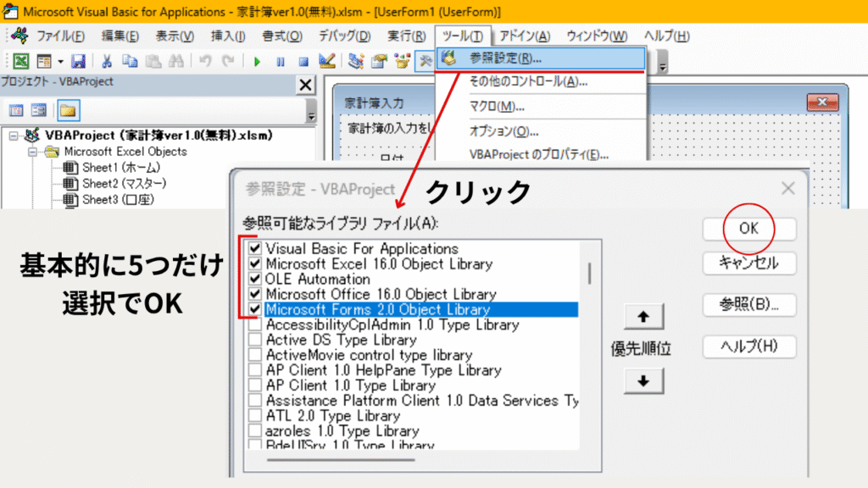Click the Redo arrow icon
Viewport: 868px width, 488px height.
click(x=228, y=61)
